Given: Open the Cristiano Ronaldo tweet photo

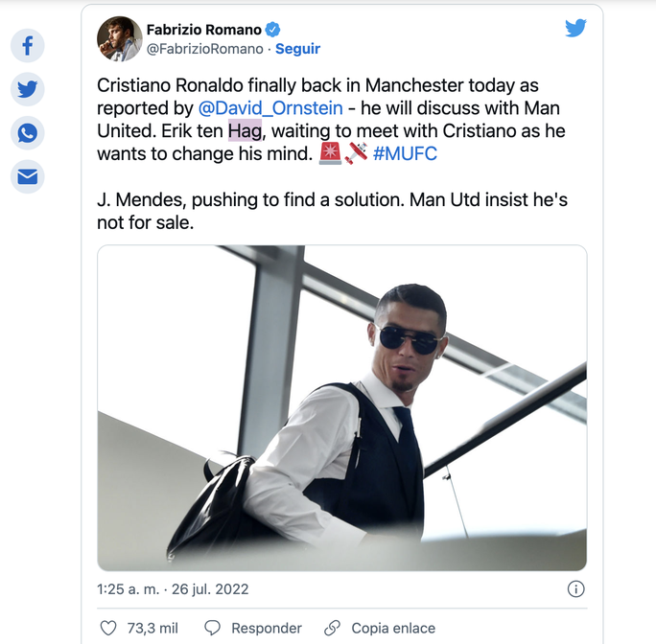Looking at the screenshot, I should click(341, 407).
